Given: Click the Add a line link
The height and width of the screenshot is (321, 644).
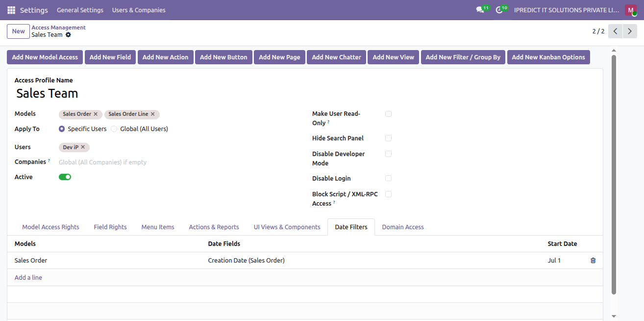Looking at the screenshot, I should click(x=28, y=278).
